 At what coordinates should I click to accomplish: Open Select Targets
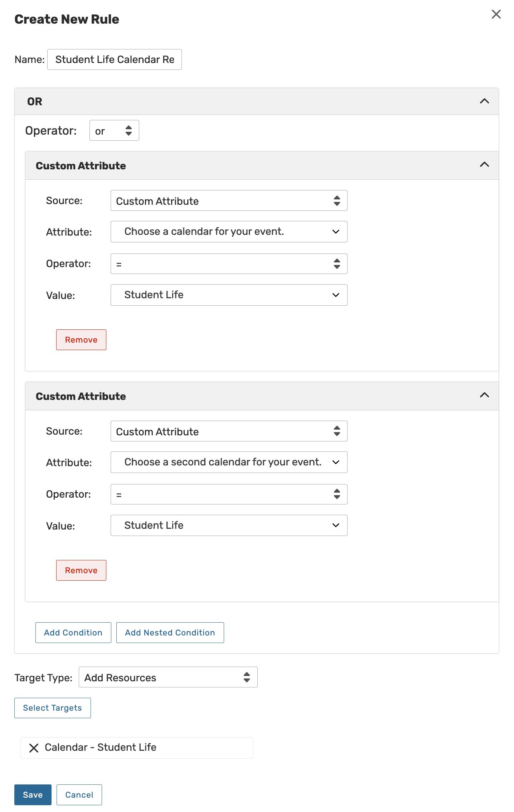(x=53, y=708)
